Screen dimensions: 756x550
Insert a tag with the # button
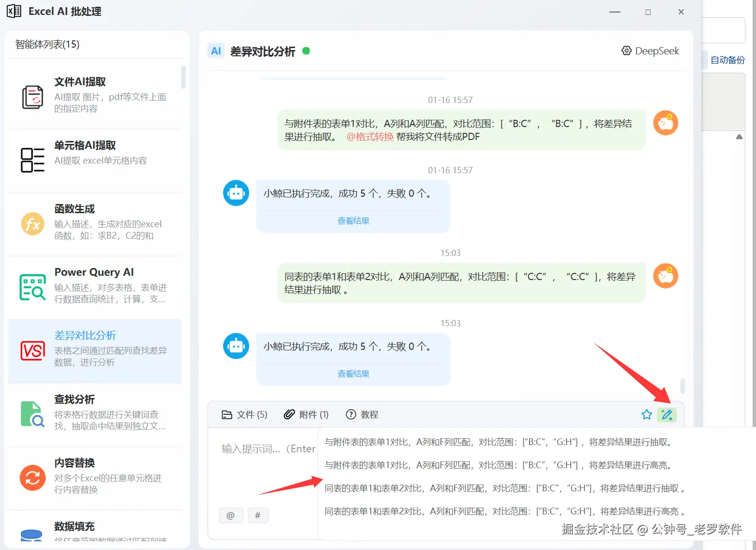(x=258, y=515)
